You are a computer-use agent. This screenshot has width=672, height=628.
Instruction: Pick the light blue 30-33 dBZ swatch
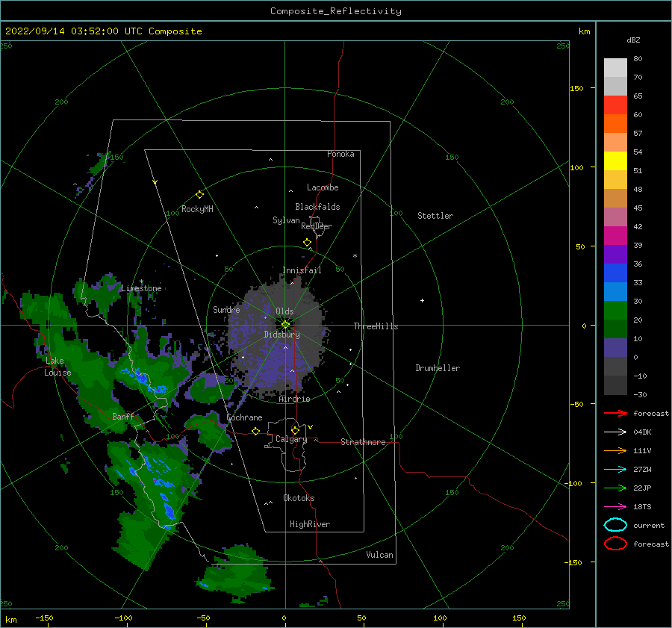615,292
